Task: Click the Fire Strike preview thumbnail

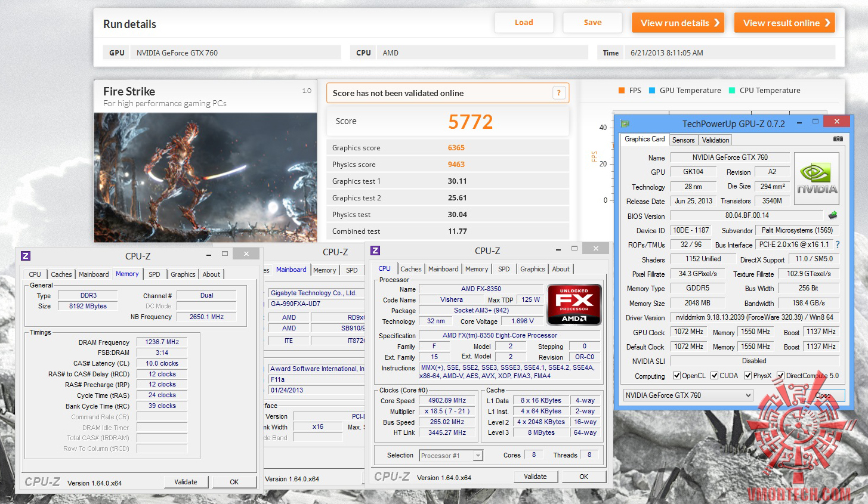Action: (x=205, y=178)
